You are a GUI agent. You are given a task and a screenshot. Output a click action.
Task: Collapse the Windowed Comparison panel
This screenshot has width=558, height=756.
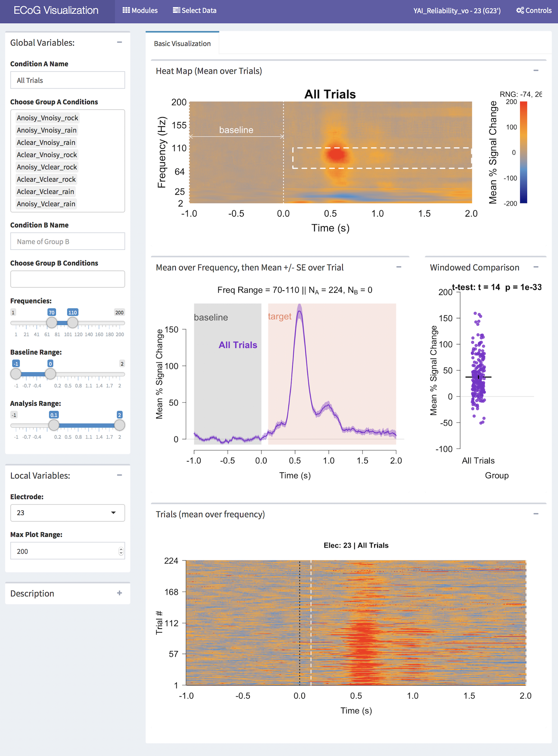pos(536,267)
